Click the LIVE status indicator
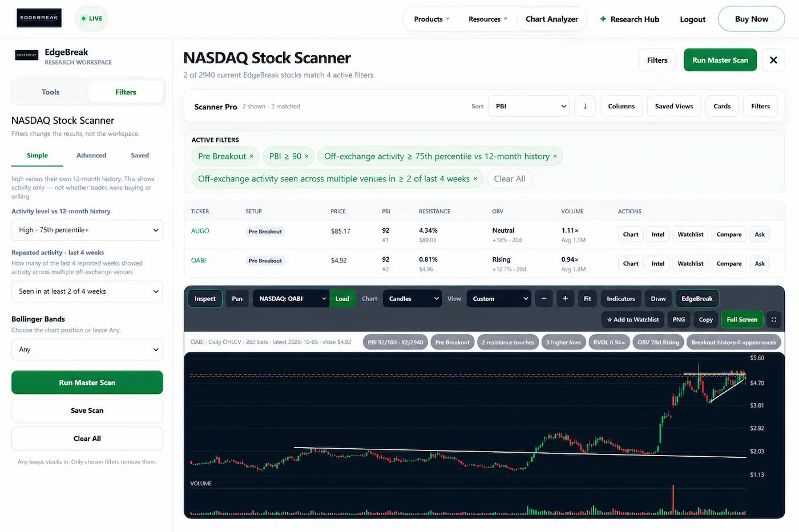 tap(91, 18)
